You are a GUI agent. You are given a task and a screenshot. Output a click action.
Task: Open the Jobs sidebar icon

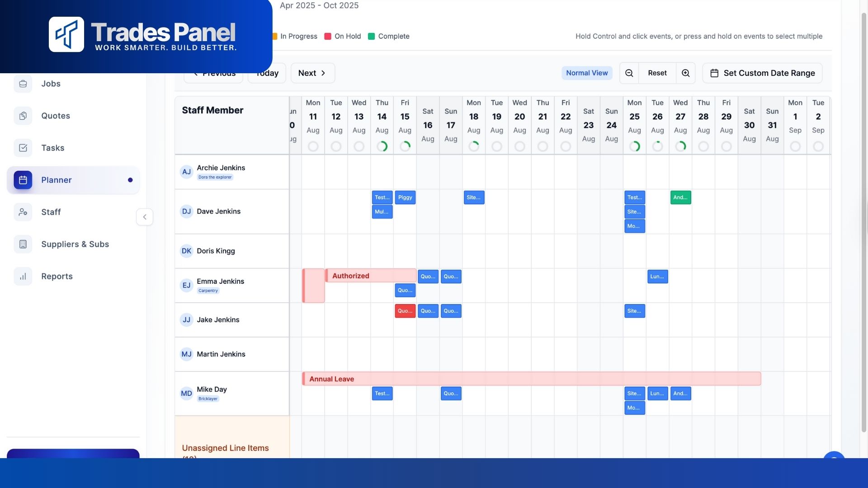[23, 84]
